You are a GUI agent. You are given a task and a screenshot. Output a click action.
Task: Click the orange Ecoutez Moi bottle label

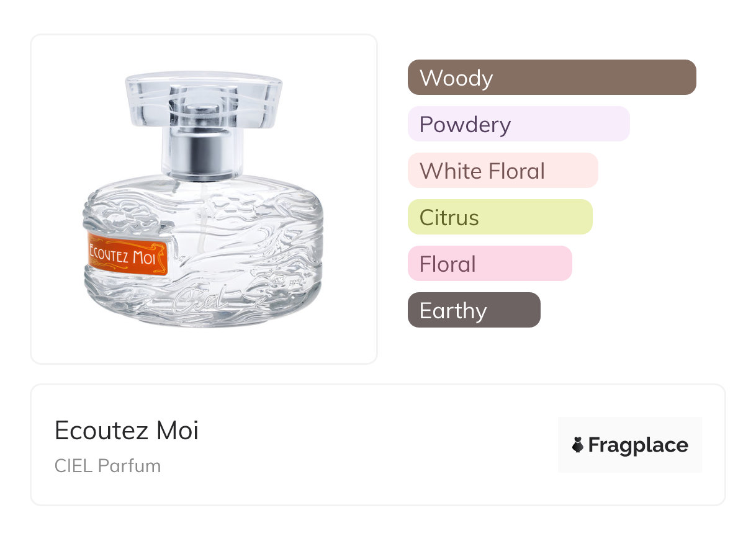(127, 255)
